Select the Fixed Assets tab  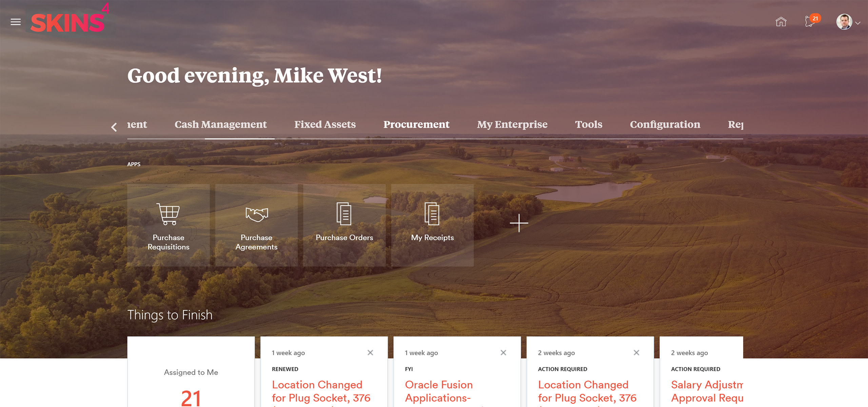(x=325, y=124)
